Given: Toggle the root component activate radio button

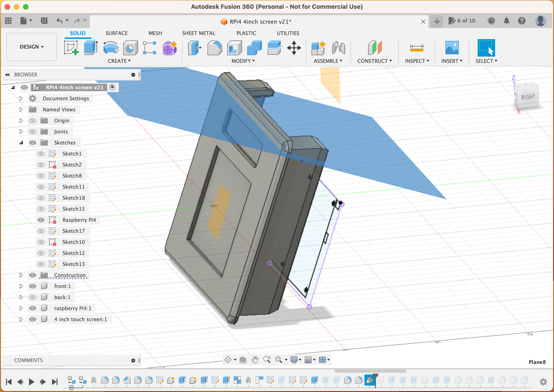Looking at the screenshot, I should click(112, 87).
